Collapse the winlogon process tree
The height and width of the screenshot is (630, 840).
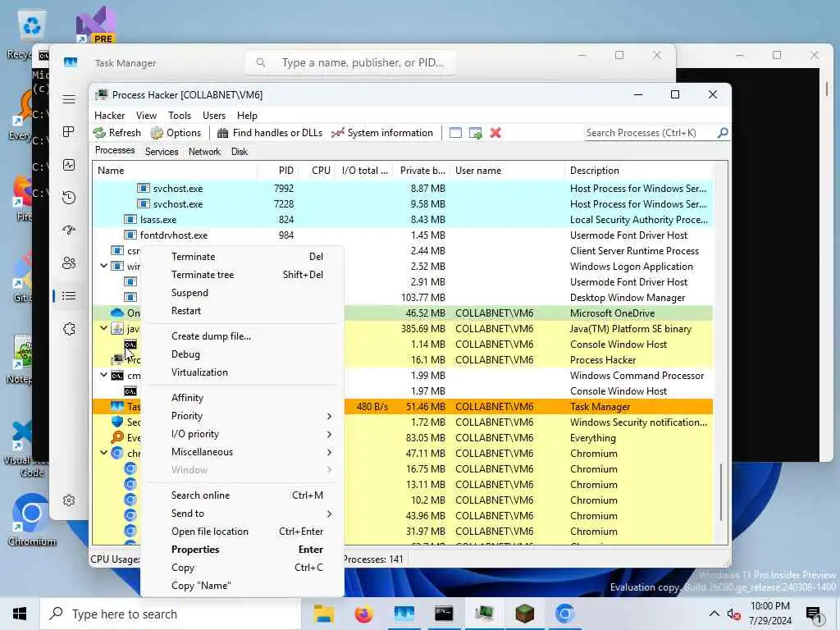point(103,266)
